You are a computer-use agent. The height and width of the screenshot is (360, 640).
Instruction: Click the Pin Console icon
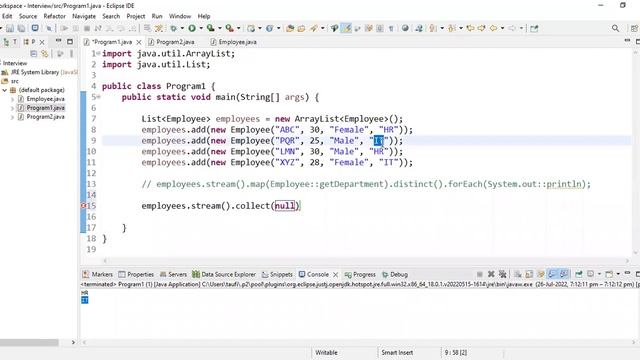point(579,274)
